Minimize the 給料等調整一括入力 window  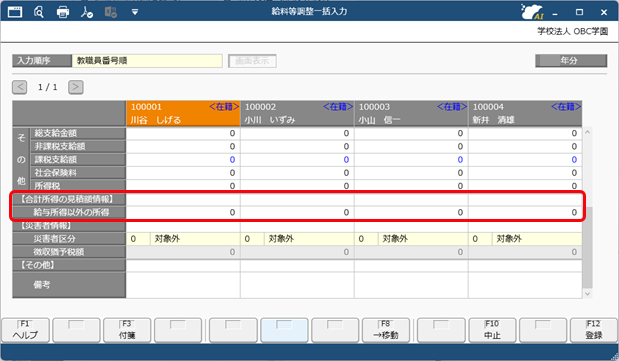pos(555,13)
